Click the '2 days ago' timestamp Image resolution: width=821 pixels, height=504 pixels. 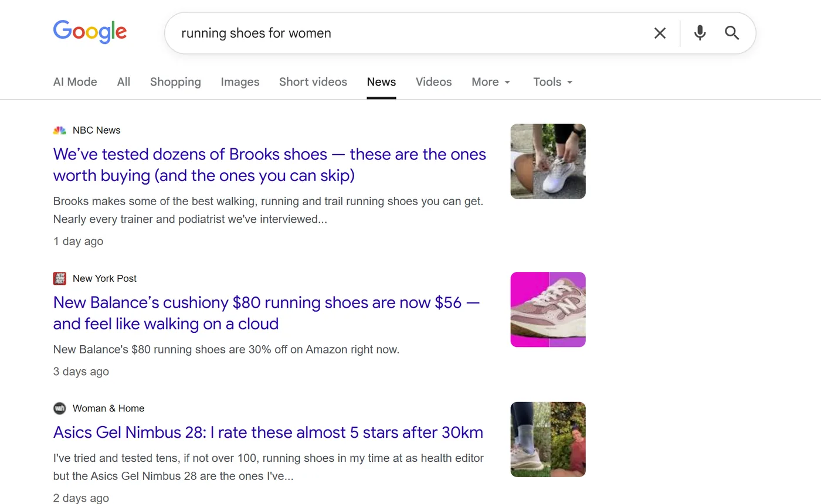(81, 498)
